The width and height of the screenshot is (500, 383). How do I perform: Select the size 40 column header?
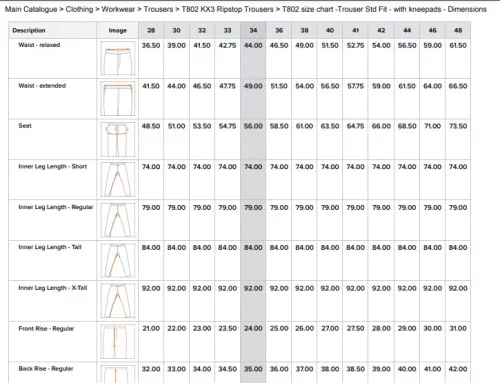(x=330, y=30)
